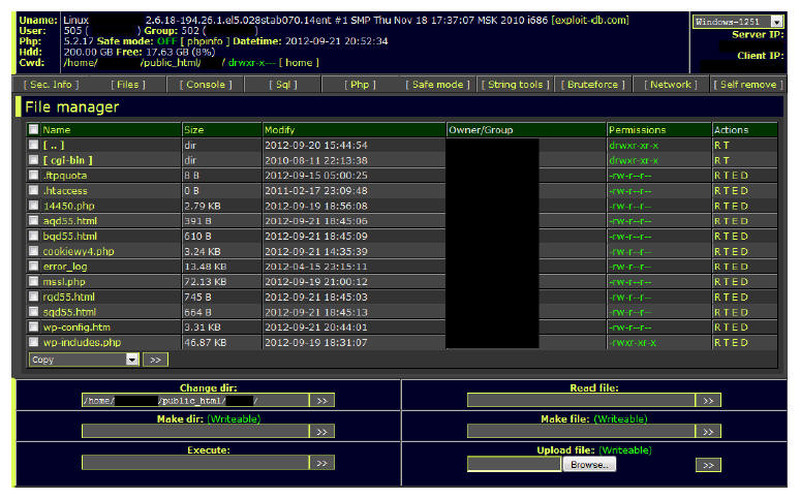Toggle the select-all checkbox in Name header
The image size is (800, 499).
tap(34, 130)
